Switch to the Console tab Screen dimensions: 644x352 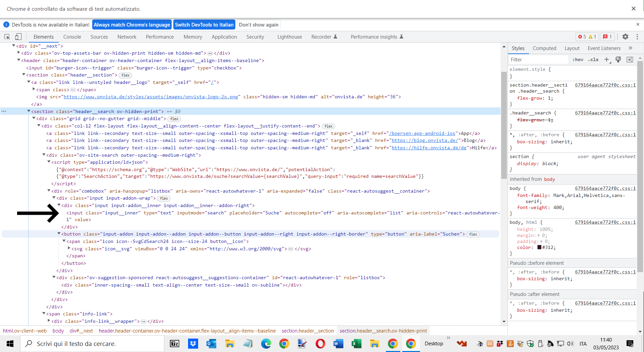tap(72, 37)
